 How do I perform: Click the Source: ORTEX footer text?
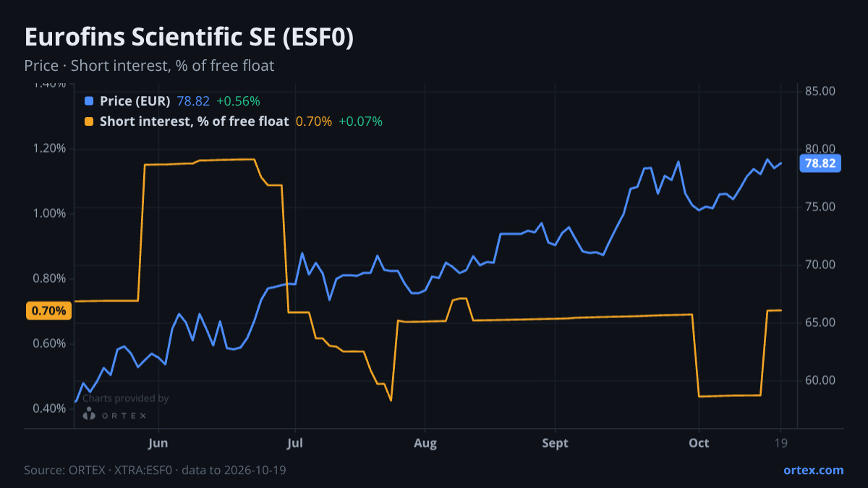coord(155,470)
